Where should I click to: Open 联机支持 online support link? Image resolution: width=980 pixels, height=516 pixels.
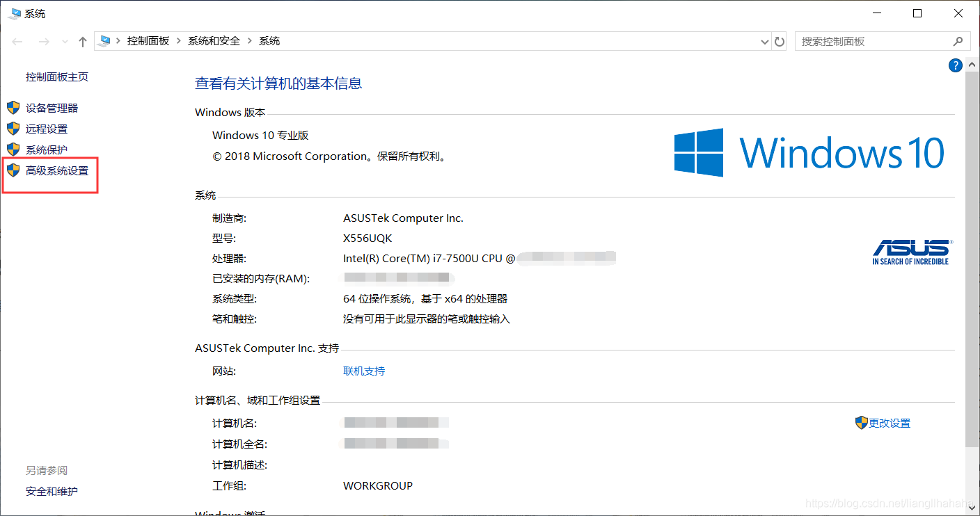point(364,371)
